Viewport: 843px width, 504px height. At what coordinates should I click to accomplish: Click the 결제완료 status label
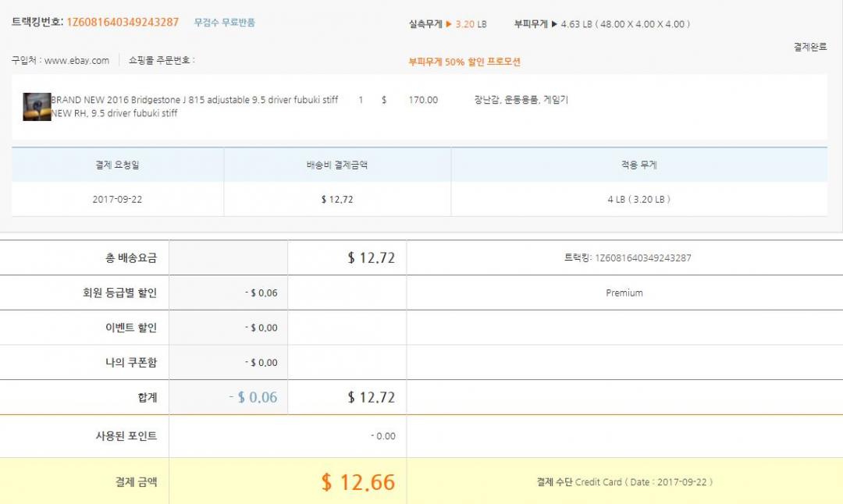[x=809, y=47]
